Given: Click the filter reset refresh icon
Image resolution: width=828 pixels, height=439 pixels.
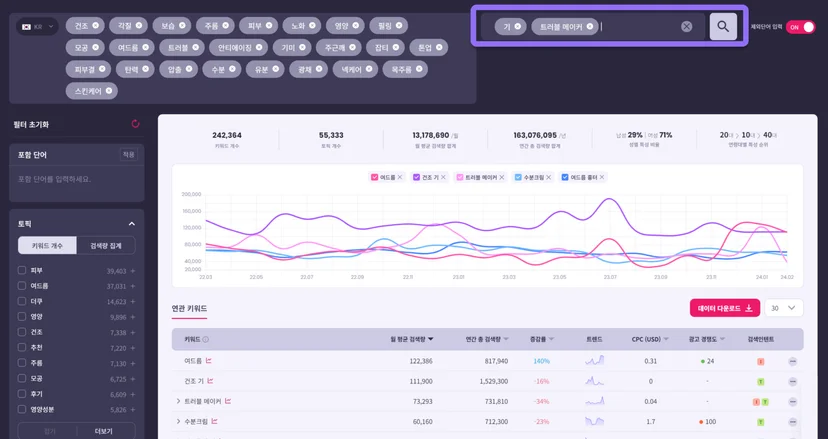Looking at the screenshot, I should [135, 124].
